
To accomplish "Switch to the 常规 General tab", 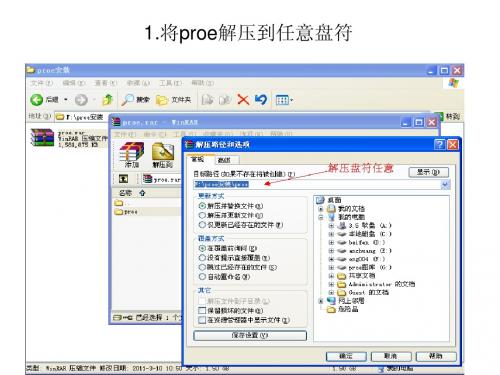I will pos(197,159).
